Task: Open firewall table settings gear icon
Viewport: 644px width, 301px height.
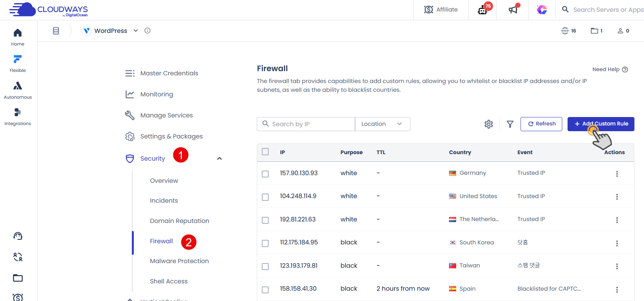Action: click(489, 124)
